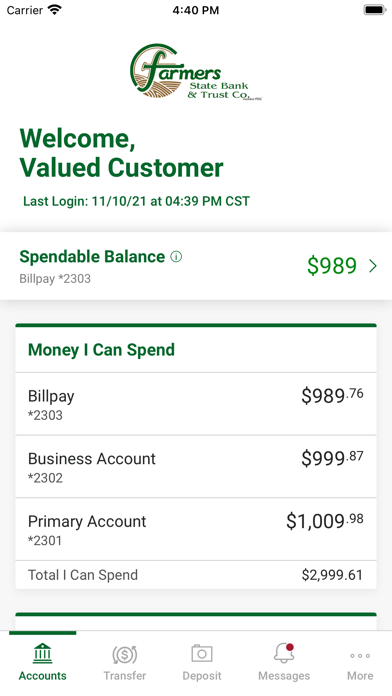392x696 pixels.
Task: Tap the Last Login timestamp text
Action: click(136, 201)
